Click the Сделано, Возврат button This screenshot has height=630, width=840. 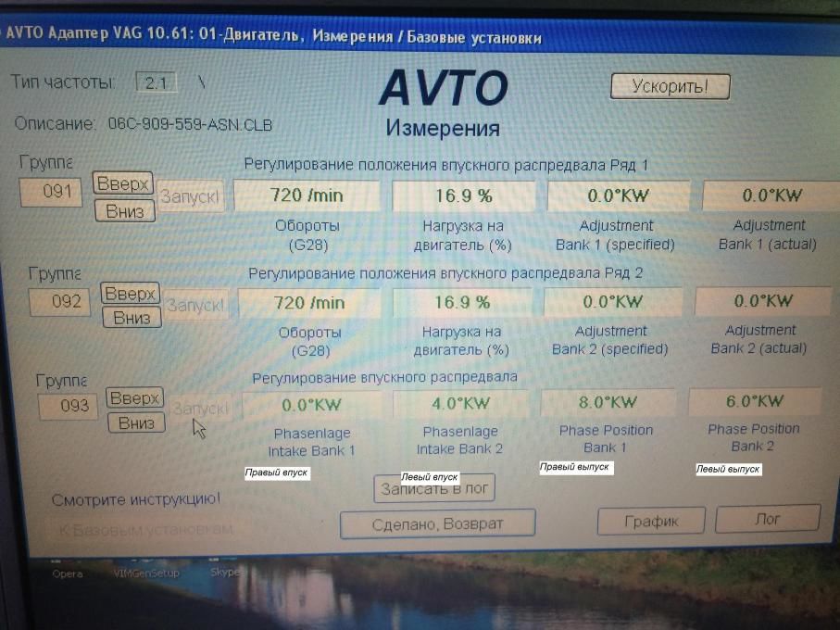tap(437, 523)
